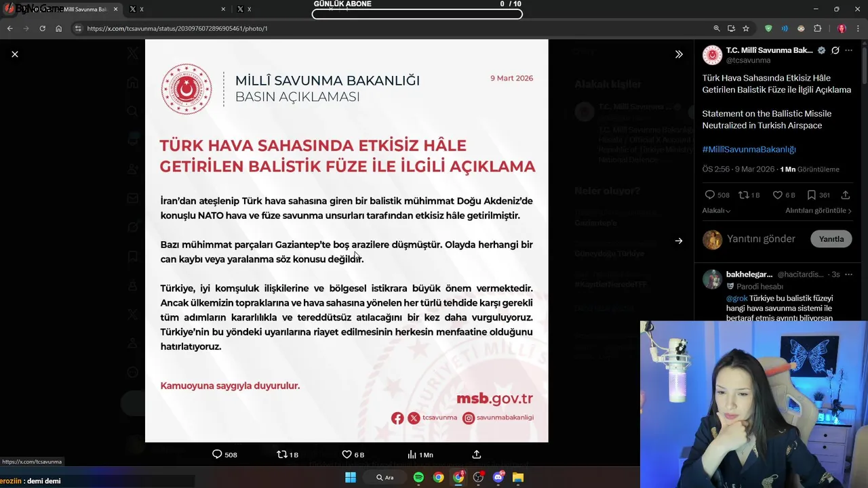
Task: Click Güneydoğu Türkiye trending item behind overlay
Action: tap(610, 253)
